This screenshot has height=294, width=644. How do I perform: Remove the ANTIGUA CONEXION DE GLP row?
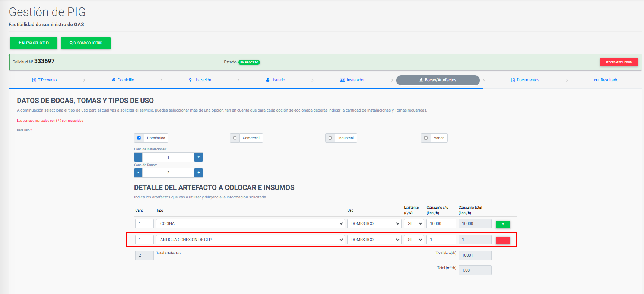(x=502, y=240)
